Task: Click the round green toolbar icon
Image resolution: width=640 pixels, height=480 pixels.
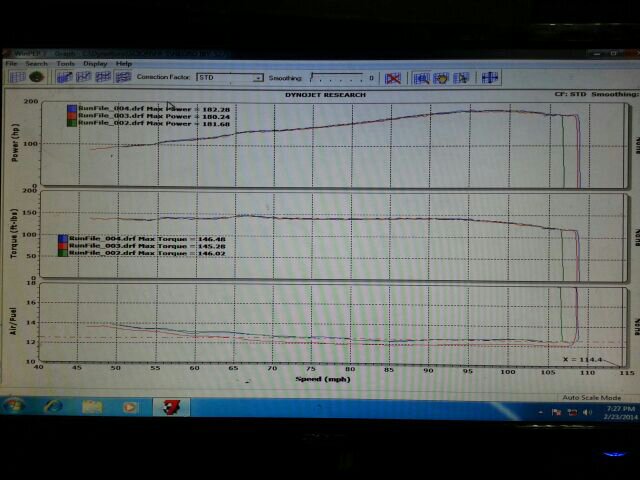Action: click(36, 77)
